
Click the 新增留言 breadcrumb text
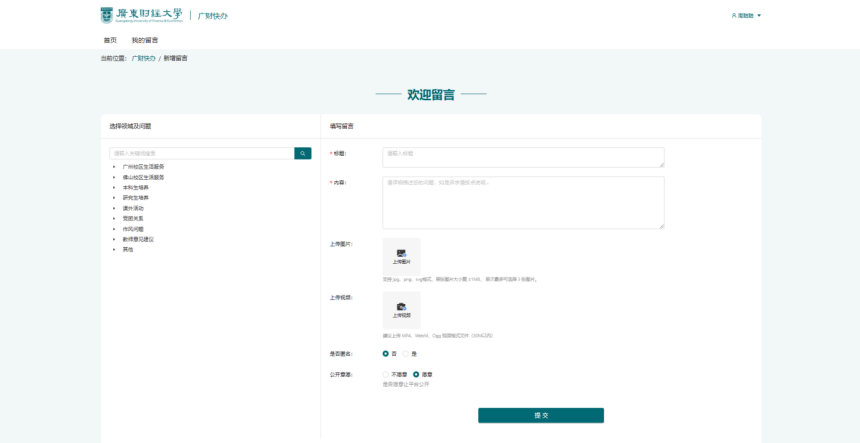point(176,58)
